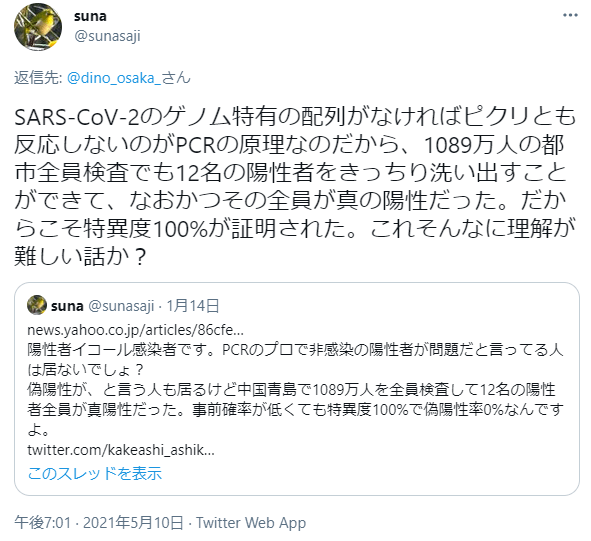Open the three-dot more options menu

click(x=570, y=15)
